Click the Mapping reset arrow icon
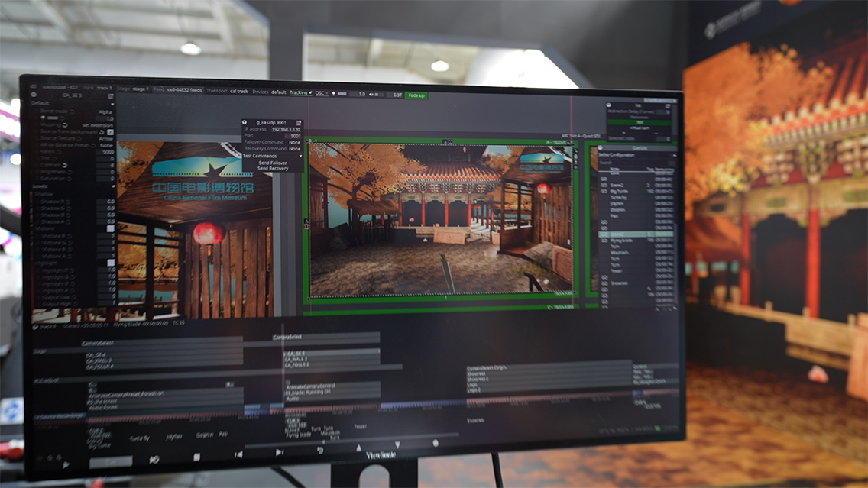868x488 pixels. (65, 124)
